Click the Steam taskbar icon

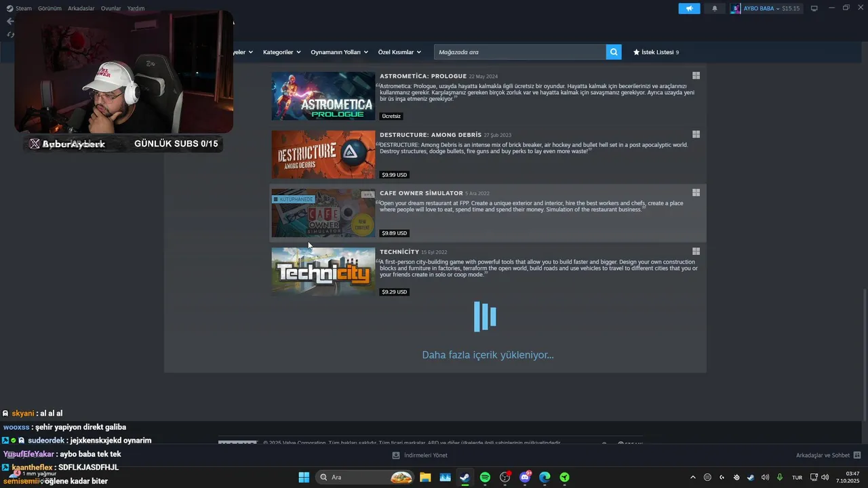465,477
